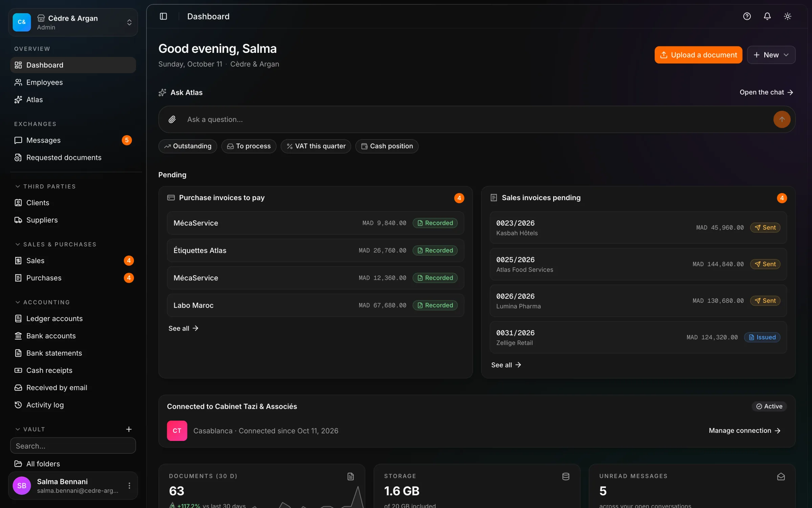Click See all under Purchase invoices
This screenshot has height=508, width=812.
[x=183, y=328]
